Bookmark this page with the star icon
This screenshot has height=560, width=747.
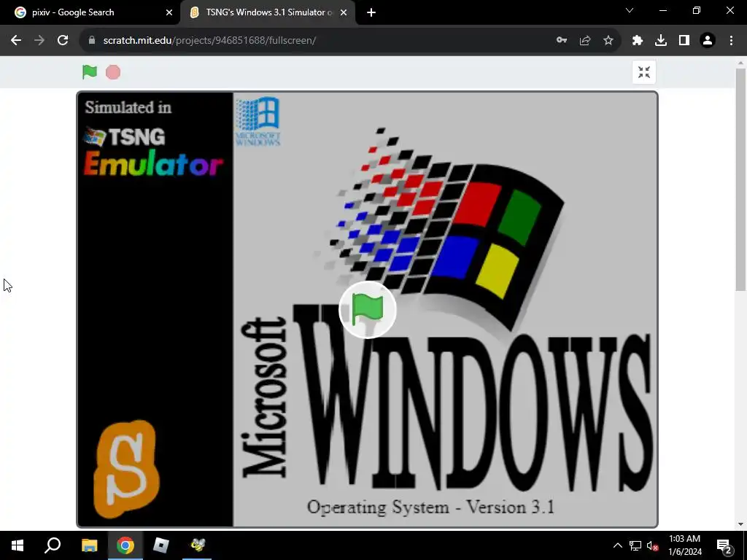[x=608, y=41]
